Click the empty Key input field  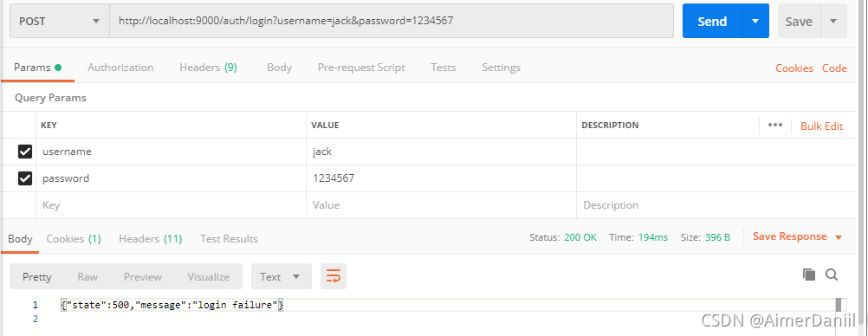click(171, 205)
